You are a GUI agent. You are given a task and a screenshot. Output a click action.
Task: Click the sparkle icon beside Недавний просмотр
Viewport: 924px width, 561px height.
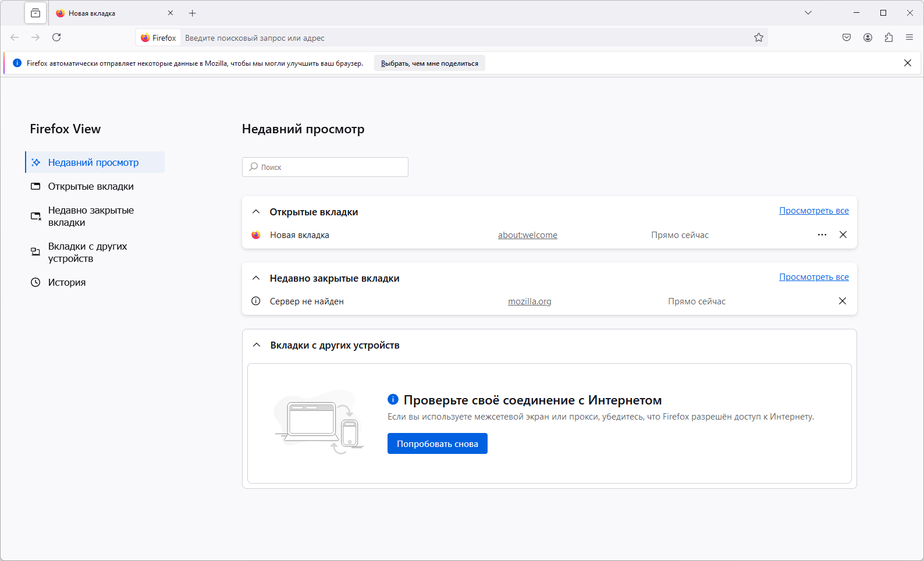click(35, 162)
